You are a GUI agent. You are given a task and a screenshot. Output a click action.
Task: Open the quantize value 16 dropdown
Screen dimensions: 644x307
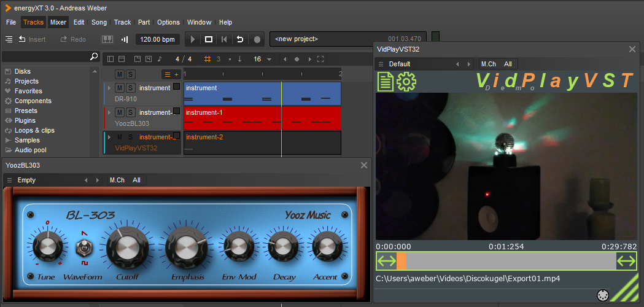[x=269, y=60]
